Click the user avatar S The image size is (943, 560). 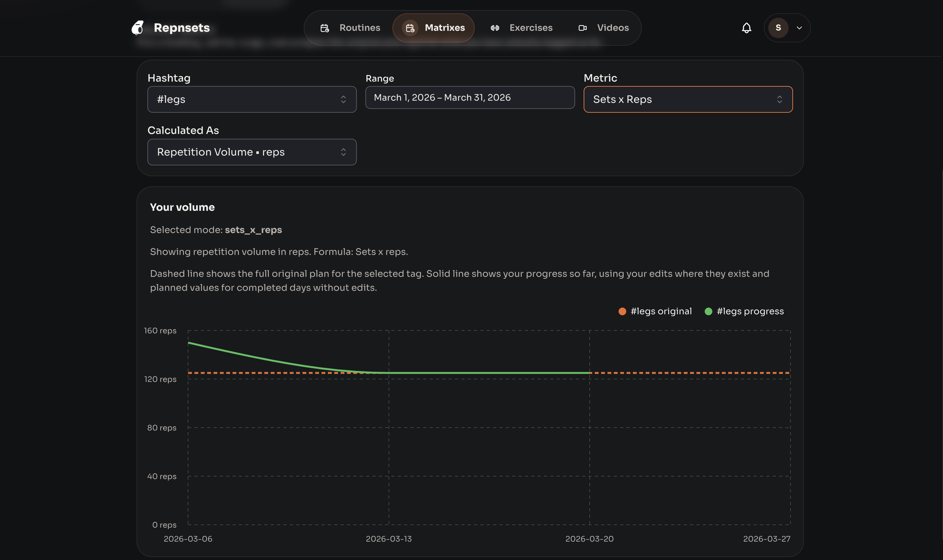(x=778, y=28)
